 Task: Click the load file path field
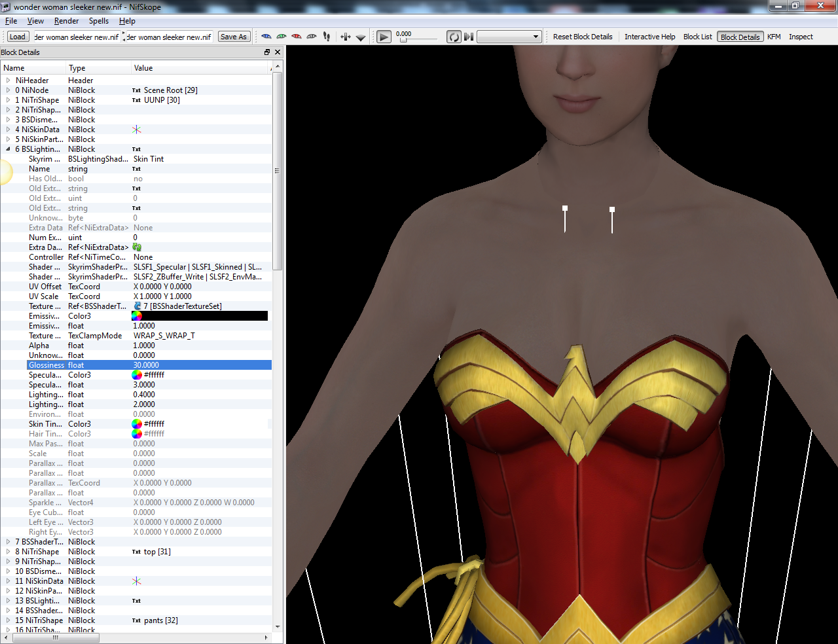coord(77,37)
